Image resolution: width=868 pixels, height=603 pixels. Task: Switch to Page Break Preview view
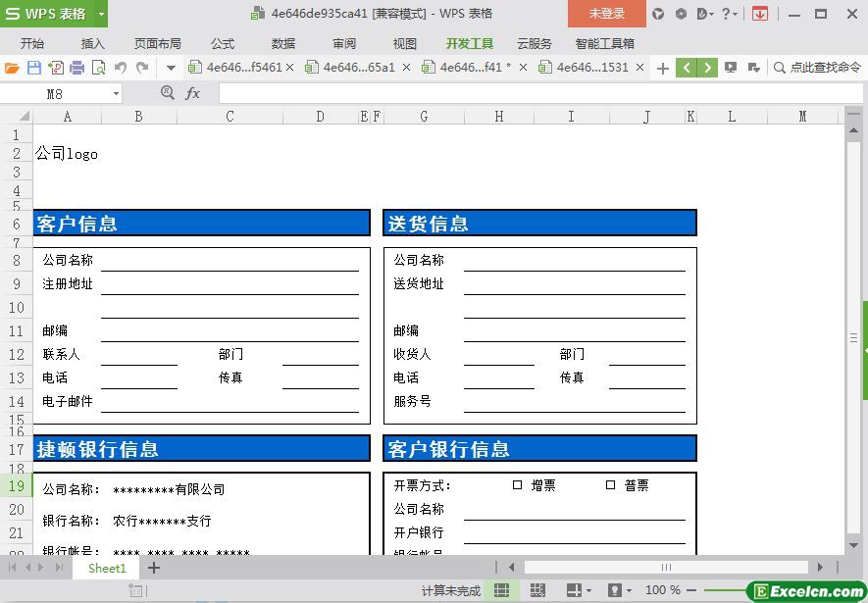(x=537, y=590)
